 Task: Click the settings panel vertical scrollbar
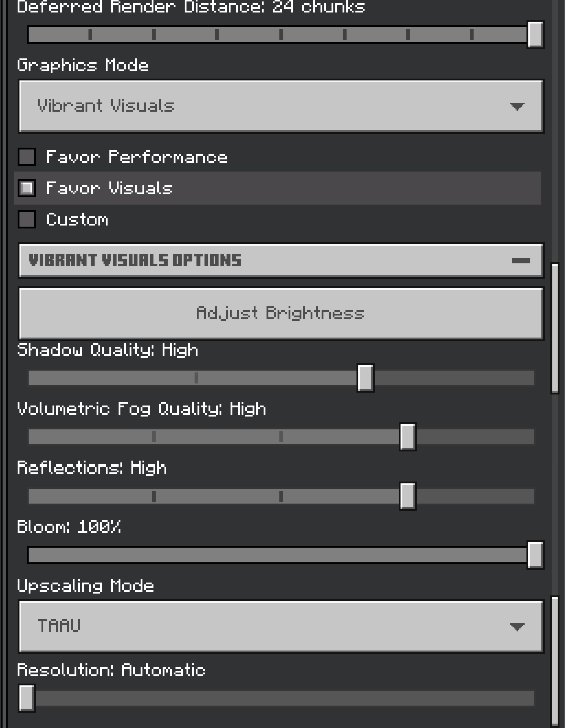[x=555, y=328]
